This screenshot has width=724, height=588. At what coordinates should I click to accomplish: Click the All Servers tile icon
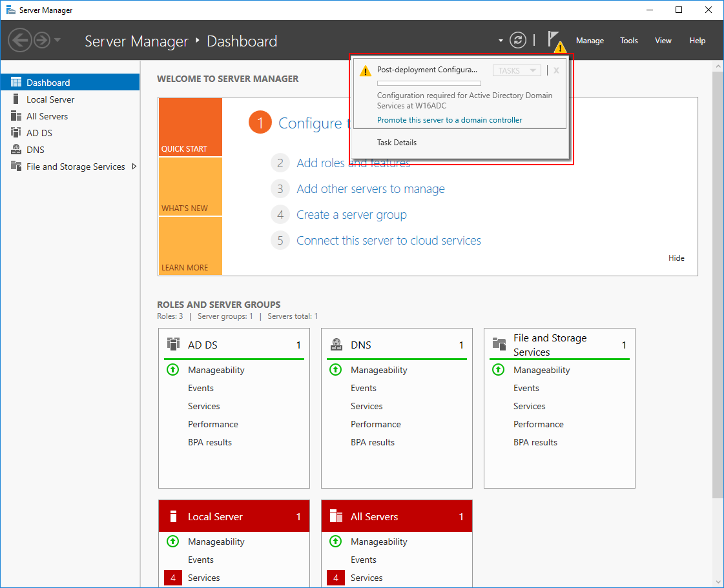336,516
